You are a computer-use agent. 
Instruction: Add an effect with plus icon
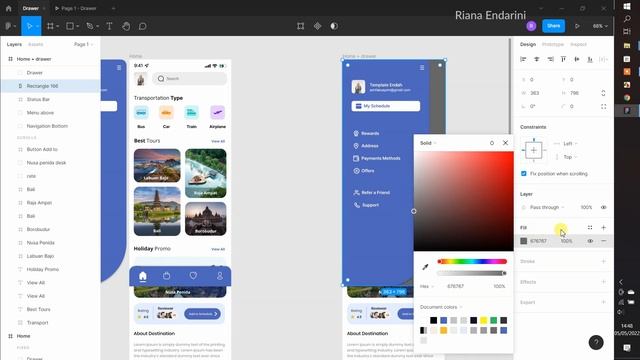pyautogui.click(x=603, y=282)
